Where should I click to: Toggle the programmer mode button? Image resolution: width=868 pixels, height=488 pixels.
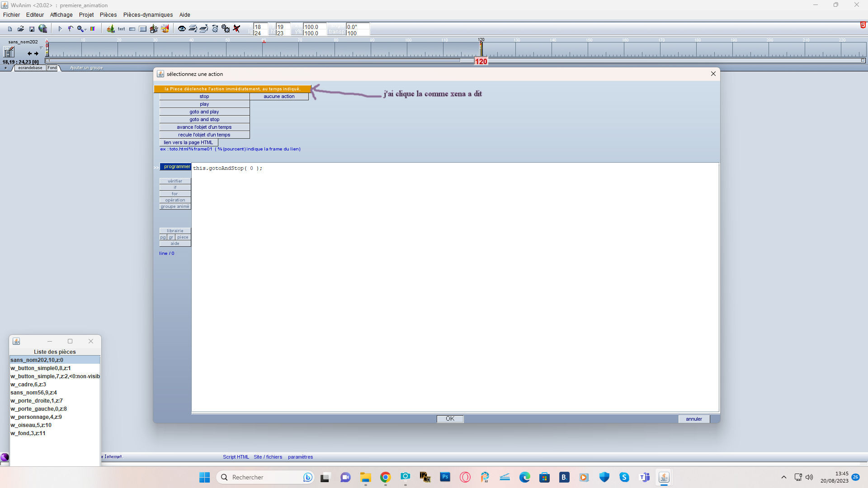[x=176, y=167]
